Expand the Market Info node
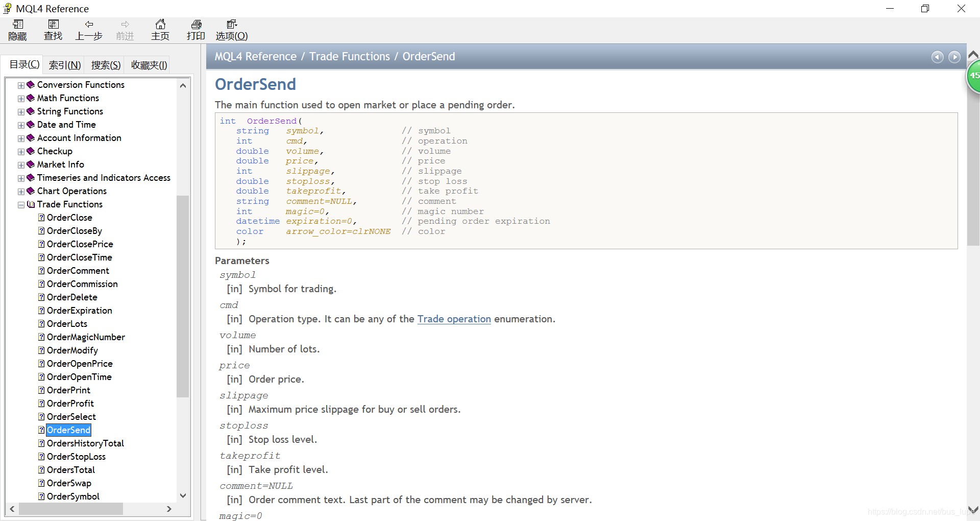Viewport: 980px width, 521px height. pos(21,165)
